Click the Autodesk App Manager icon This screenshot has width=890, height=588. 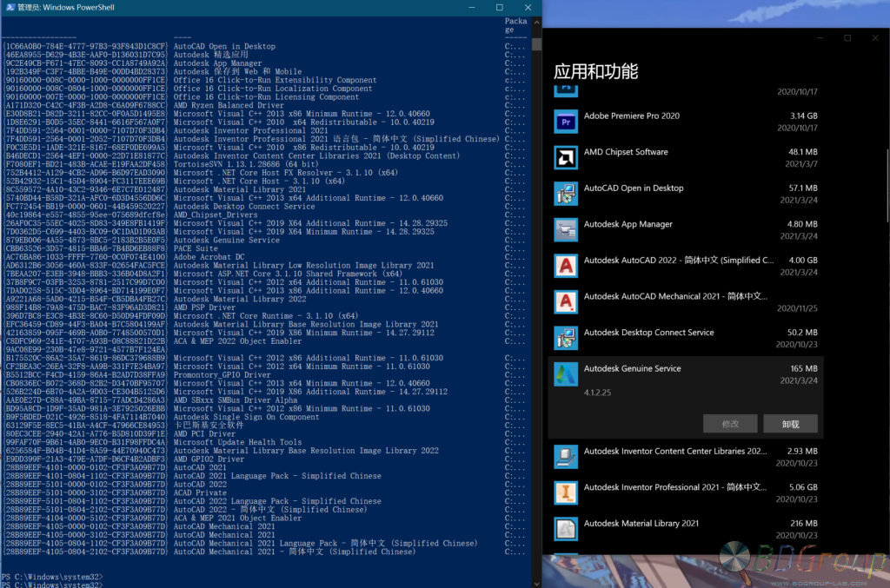(566, 230)
